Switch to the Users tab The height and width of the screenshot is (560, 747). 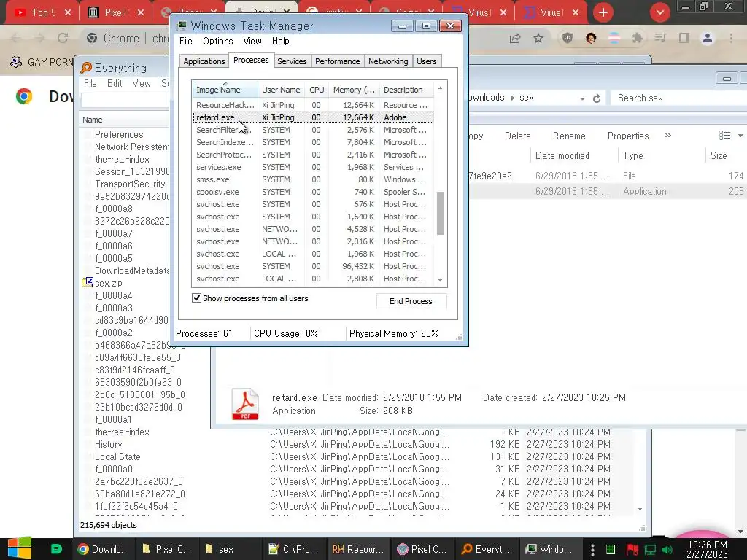coord(426,61)
